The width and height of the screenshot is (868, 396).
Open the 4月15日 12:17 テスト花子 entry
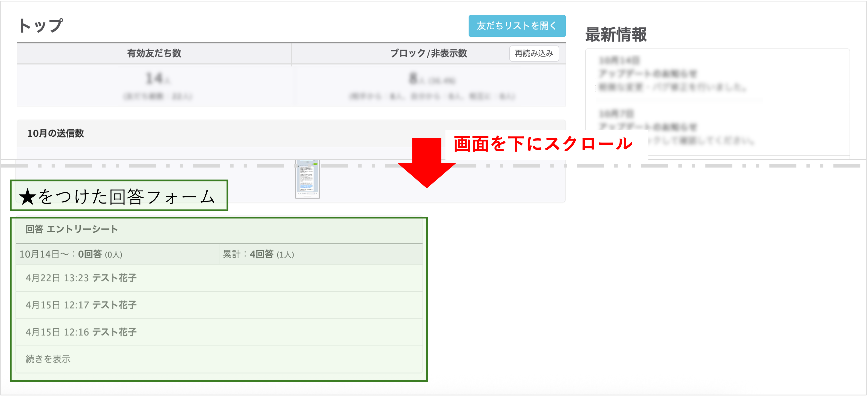[x=81, y=305]
